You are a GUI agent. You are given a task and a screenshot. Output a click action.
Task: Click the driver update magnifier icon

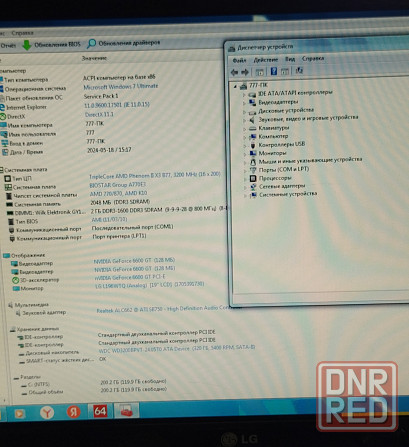(91, 43)
